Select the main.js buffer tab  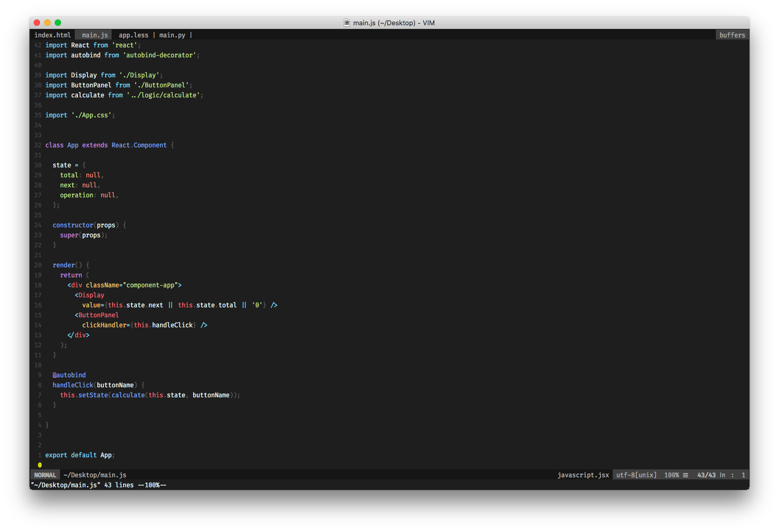point(95,35)
